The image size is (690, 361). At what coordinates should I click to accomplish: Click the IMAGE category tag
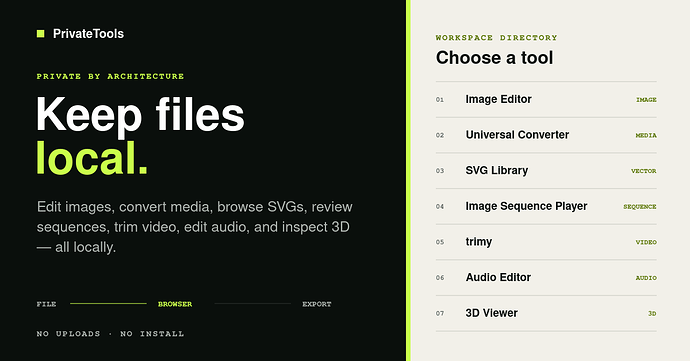pyautogui.click(x=646, y=100)
